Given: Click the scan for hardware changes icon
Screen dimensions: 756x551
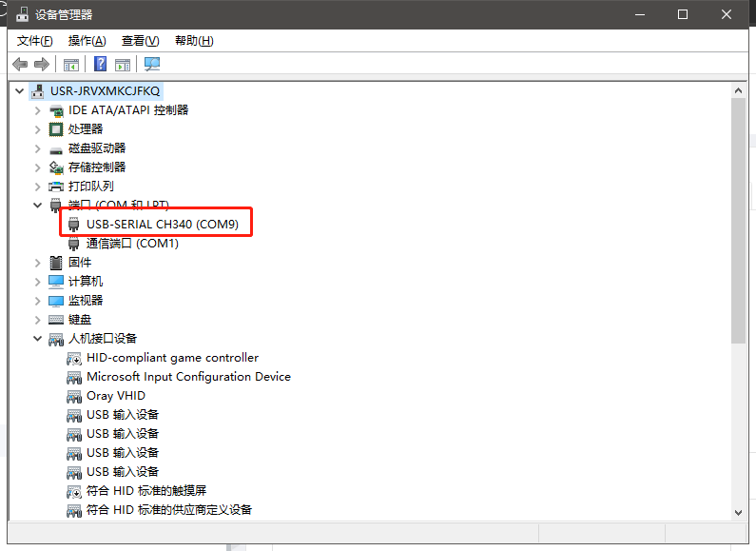Looking at the screenshot, I should (152, 64).
